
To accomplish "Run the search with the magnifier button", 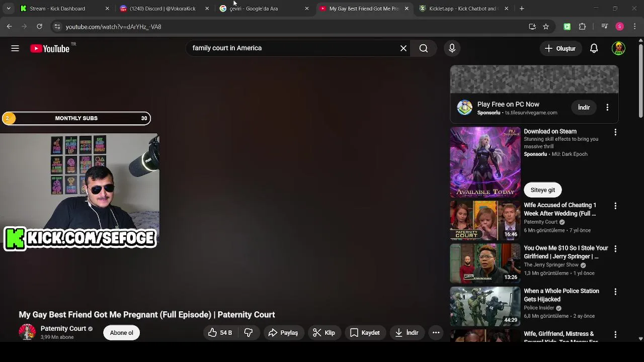I will [x=424, y=48].
